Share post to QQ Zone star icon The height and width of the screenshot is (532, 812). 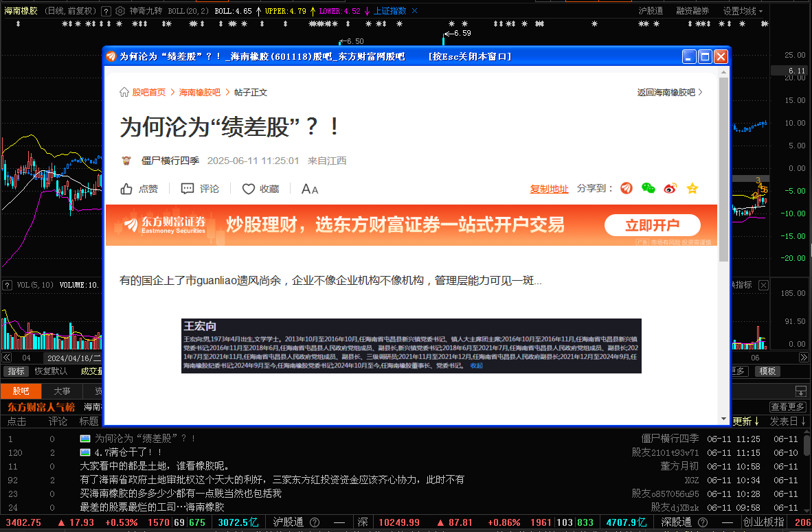tap(692, 188)
